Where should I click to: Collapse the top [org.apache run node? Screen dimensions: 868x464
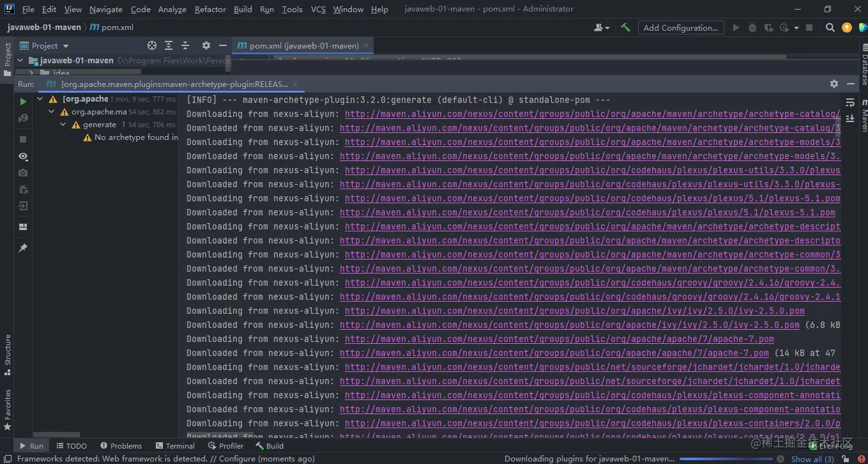coord(40,99)
